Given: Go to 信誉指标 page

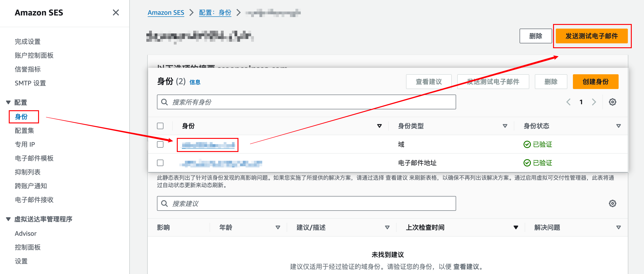Looking at the screenshot, I should pos(27,69).
